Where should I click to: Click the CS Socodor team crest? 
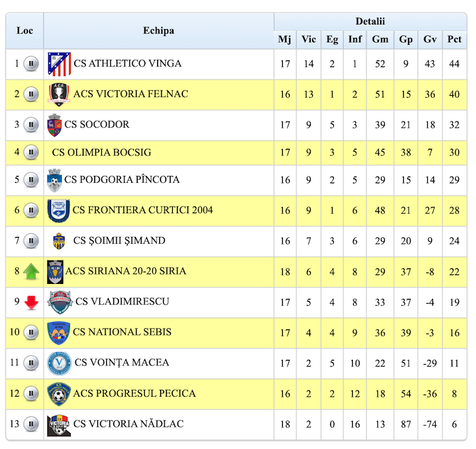tap(54, 125)
